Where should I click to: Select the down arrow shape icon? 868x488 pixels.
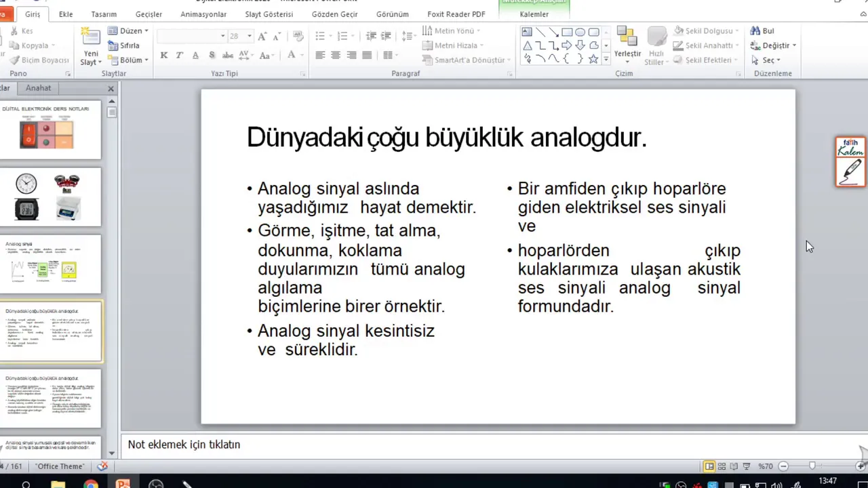[580, 45]
